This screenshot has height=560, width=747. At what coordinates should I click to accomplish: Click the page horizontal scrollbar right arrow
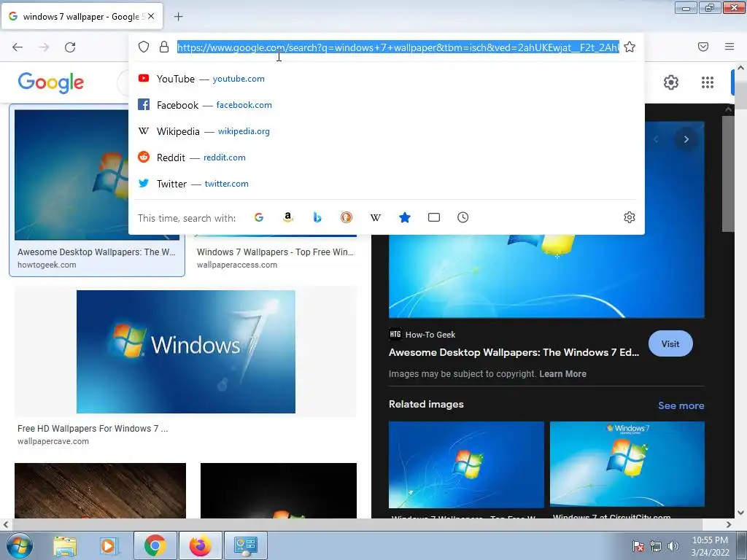pyautogui.click(x=729, y=524)
